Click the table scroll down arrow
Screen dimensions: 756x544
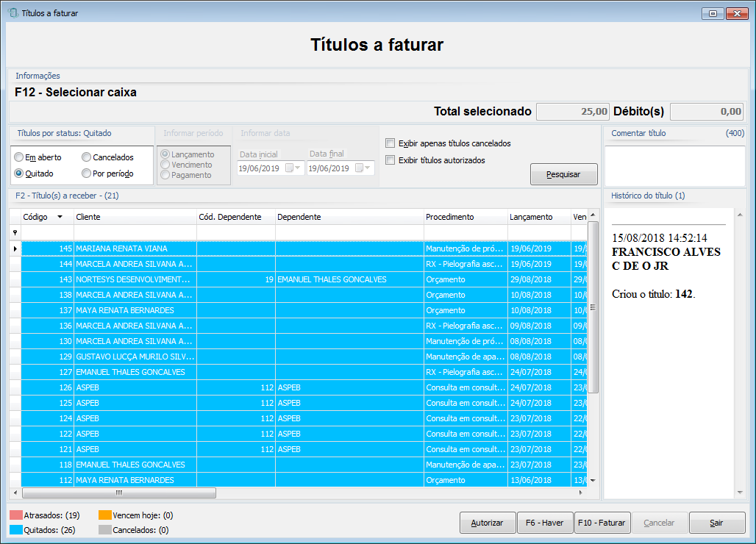click(593, 480)
